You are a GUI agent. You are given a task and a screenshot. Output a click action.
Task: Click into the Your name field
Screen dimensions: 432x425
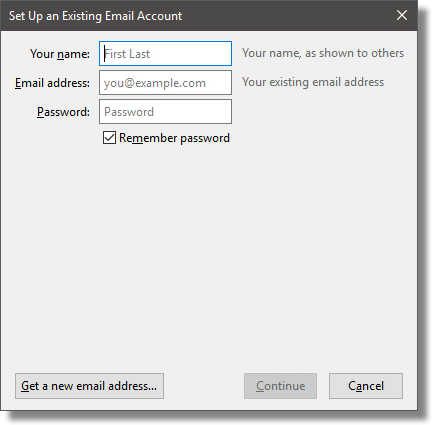pos(165,53)
